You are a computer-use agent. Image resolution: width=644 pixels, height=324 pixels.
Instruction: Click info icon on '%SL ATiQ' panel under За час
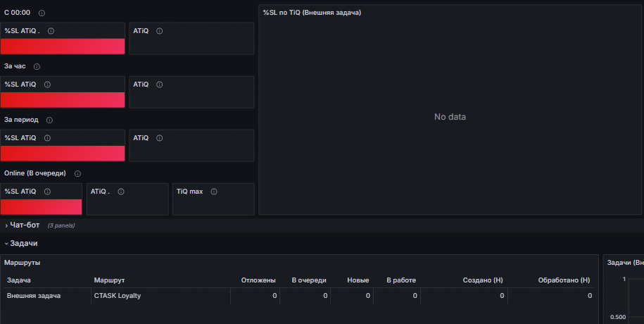pyautogui.click(x=47, y=85)
